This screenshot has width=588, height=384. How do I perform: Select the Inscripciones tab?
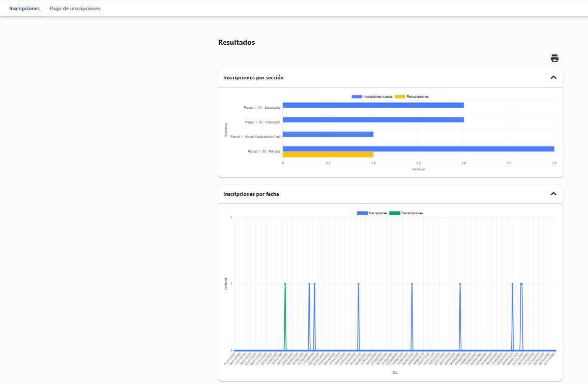coord(24,9)
